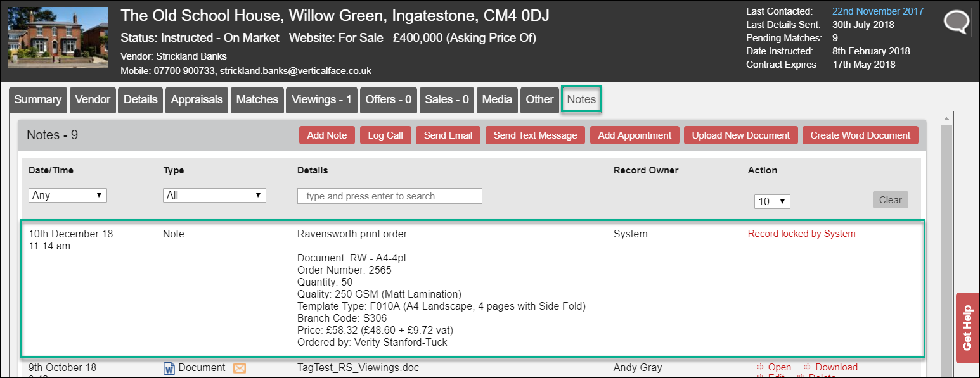Screen dimensions: 980x378
Task: Switch to the Viewings - 1 tab
Action: pyautogui.click(x=322, y=99)
